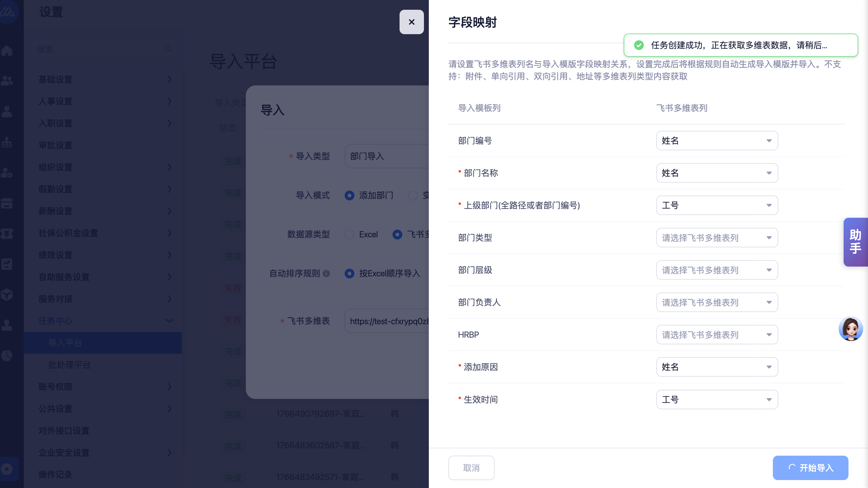Screen dimensions: 868x488
Task: Click the calendar icon in sidebar
Action: click(7, 203)
